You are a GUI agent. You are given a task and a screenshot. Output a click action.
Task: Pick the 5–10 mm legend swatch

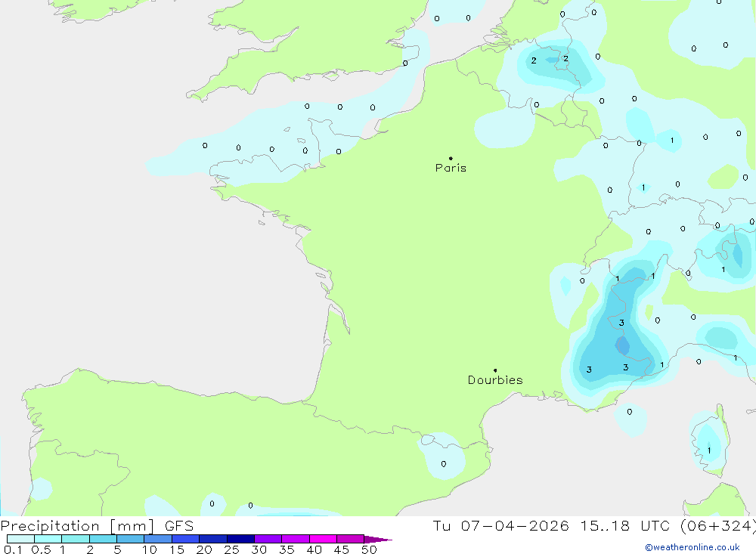(x=131, y=539)
